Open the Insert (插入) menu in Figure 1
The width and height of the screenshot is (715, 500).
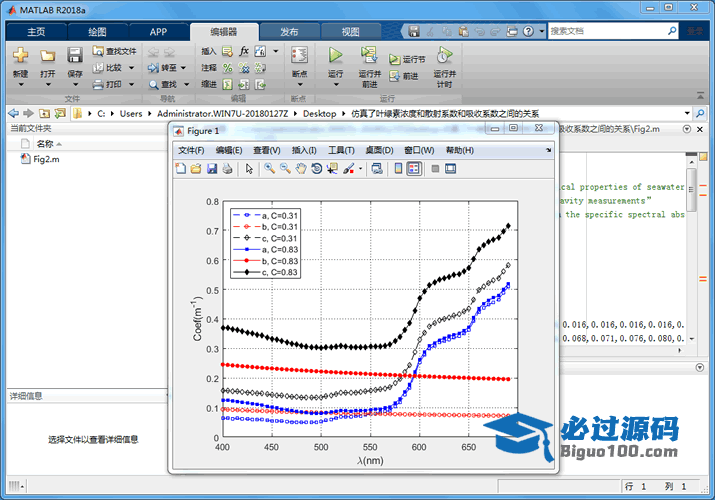tap(304, 150)
